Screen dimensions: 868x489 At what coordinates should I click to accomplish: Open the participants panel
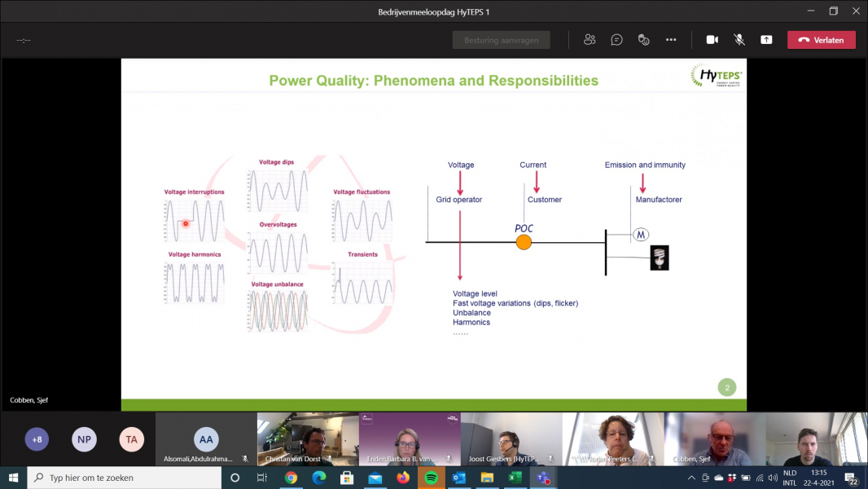point(590,40)
